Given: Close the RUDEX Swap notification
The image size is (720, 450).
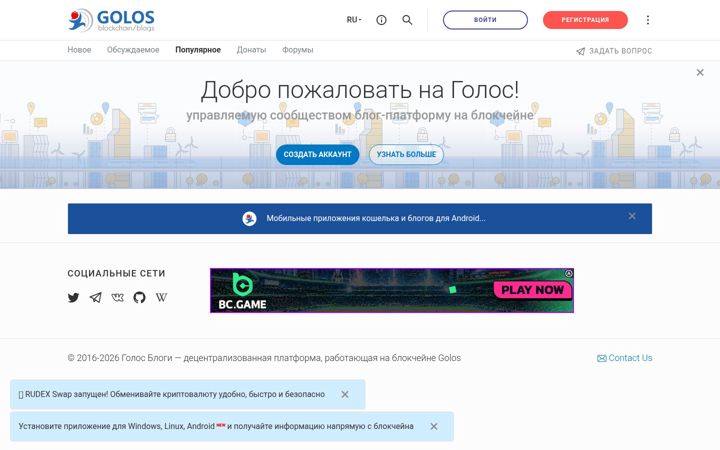Looking at the screenshot, I should (345, 394).
